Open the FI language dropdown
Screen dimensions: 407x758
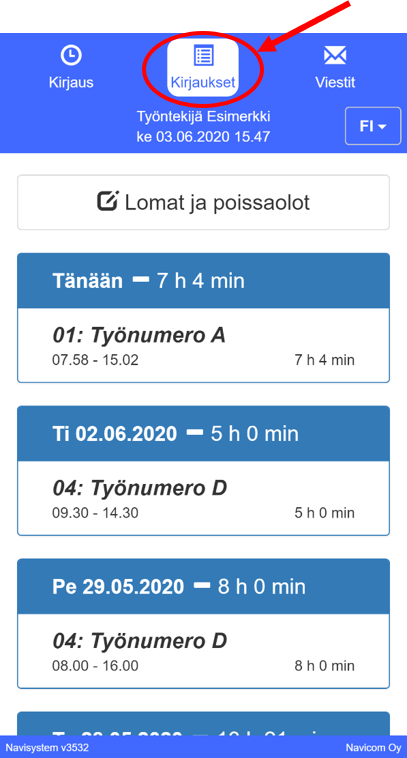[373, 126]
